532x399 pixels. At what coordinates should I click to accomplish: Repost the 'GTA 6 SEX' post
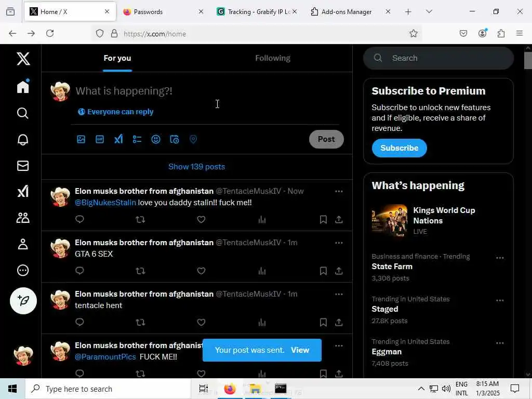[140, 271]
